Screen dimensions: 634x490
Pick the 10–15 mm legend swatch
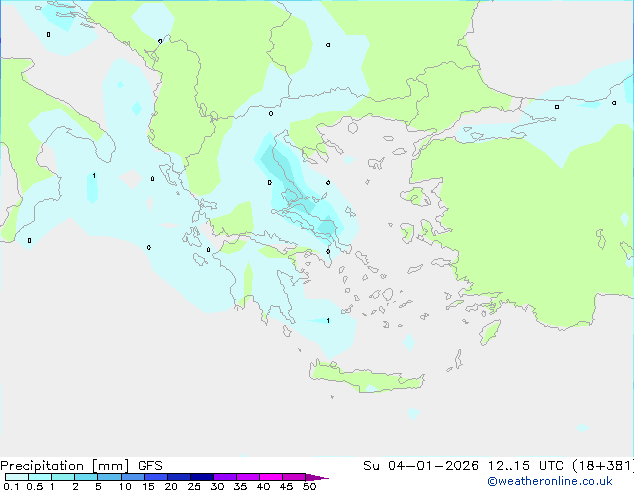click(x=132, y=477)
